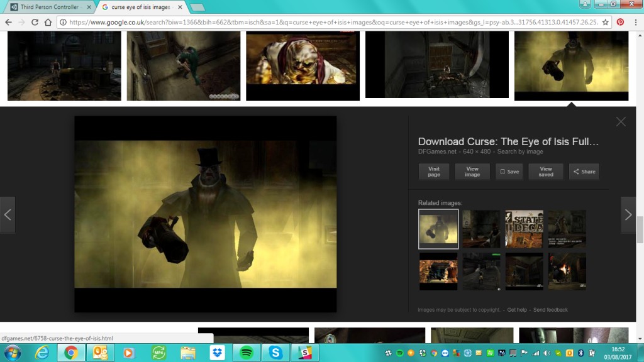The height and width of the screenshot is (362, 644).
Task: Open the Chrome three-dot menu
Action: [x=636, y=22]
